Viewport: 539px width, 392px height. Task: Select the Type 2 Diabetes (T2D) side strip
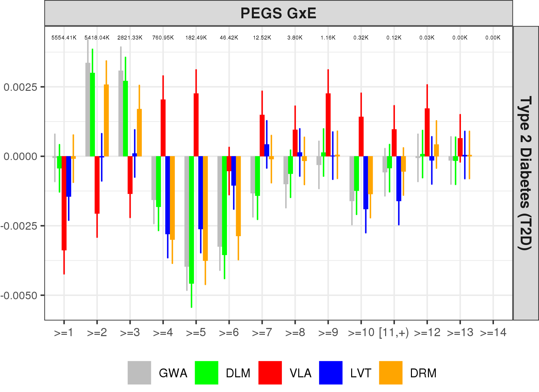tap(526, 173)
